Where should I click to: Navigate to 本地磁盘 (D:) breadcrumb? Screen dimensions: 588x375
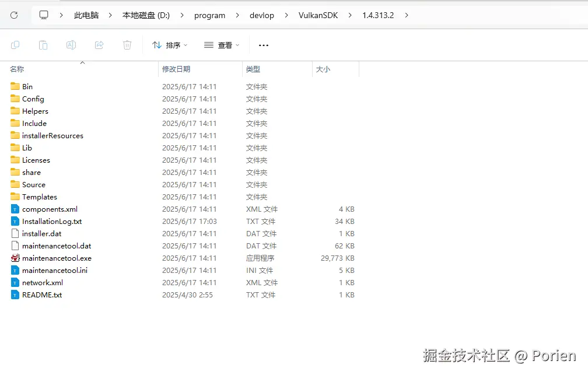(146, 15)
